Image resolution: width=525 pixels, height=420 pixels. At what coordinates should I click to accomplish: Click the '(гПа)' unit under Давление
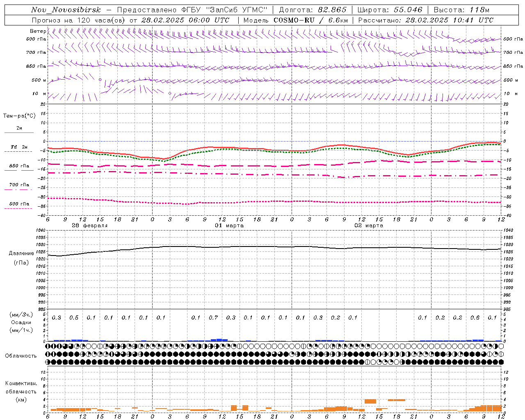21,262
